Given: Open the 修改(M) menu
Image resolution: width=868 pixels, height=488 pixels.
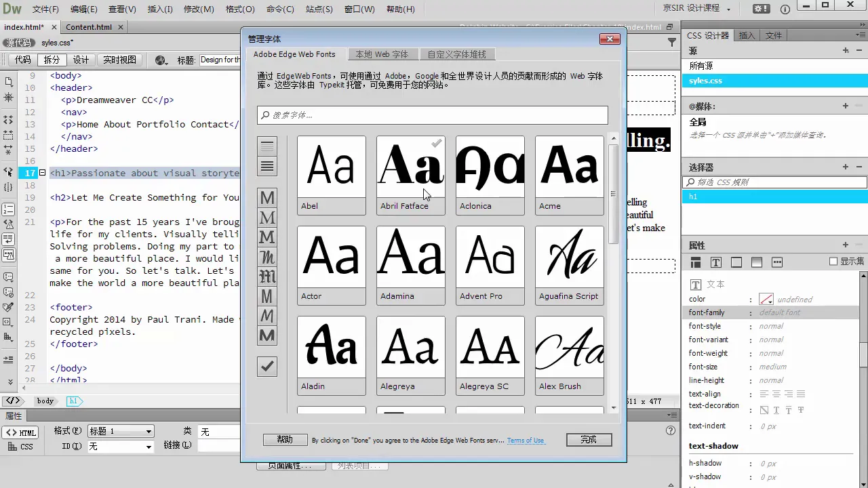Looking at the screenshot, I should pos(199,9).
